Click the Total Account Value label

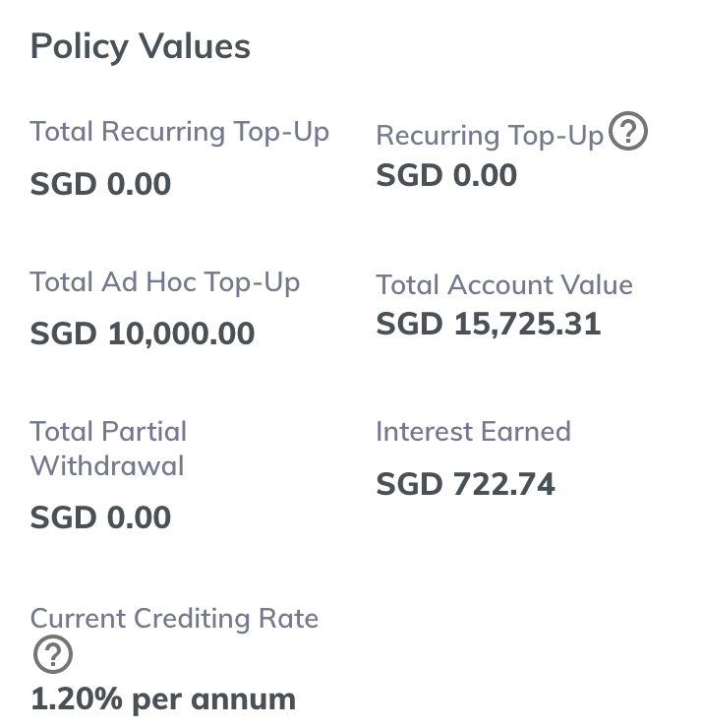click(x=504, y=284)
